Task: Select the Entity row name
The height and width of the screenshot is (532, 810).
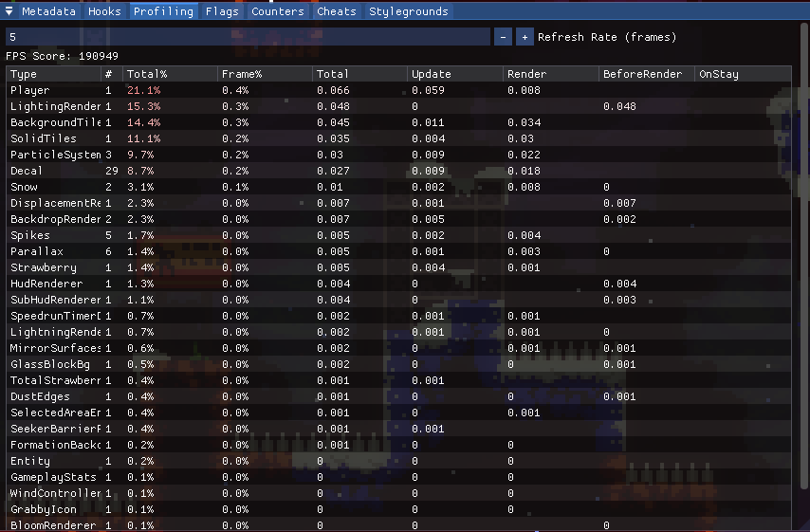Action: tap(30, 461)
